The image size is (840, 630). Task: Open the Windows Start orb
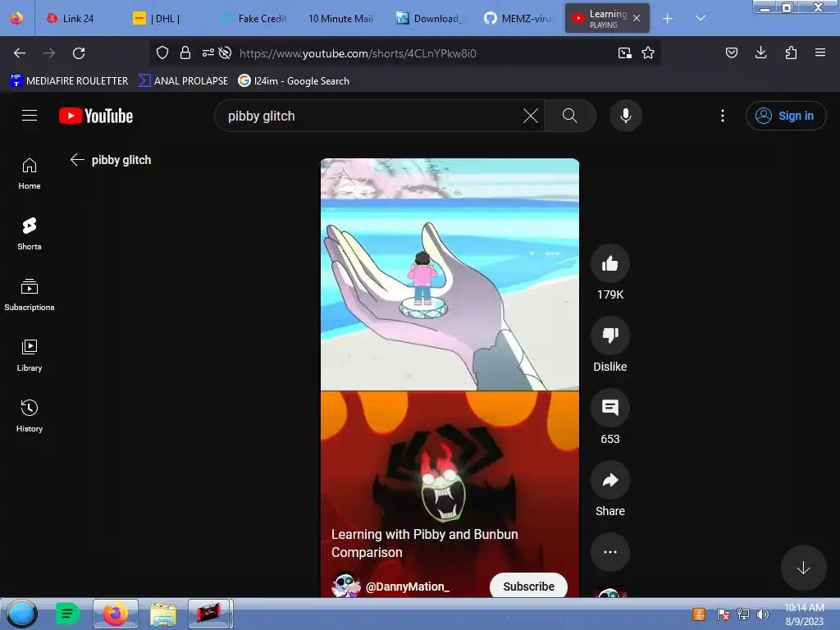[x=22, y=614]
